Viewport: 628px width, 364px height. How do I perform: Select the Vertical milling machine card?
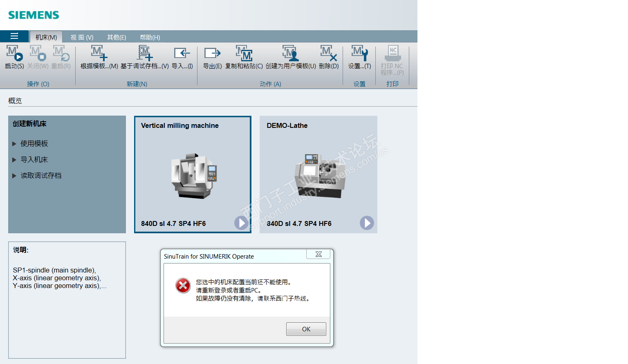193,174
